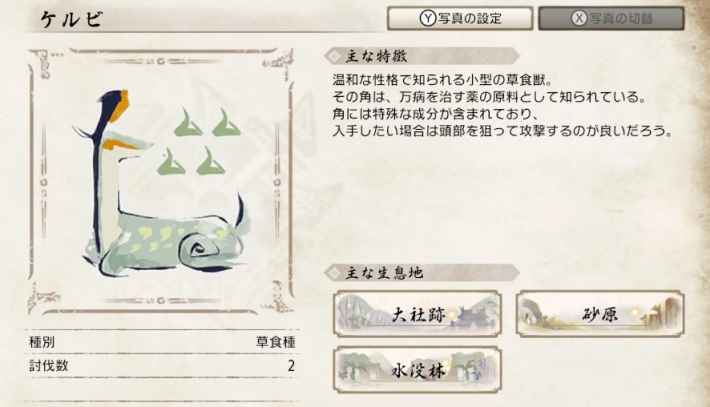Click the lower-left green sprout mark
Image resolution: width=710 pixels, height=407 pixels.
click(x=171, y=161)
